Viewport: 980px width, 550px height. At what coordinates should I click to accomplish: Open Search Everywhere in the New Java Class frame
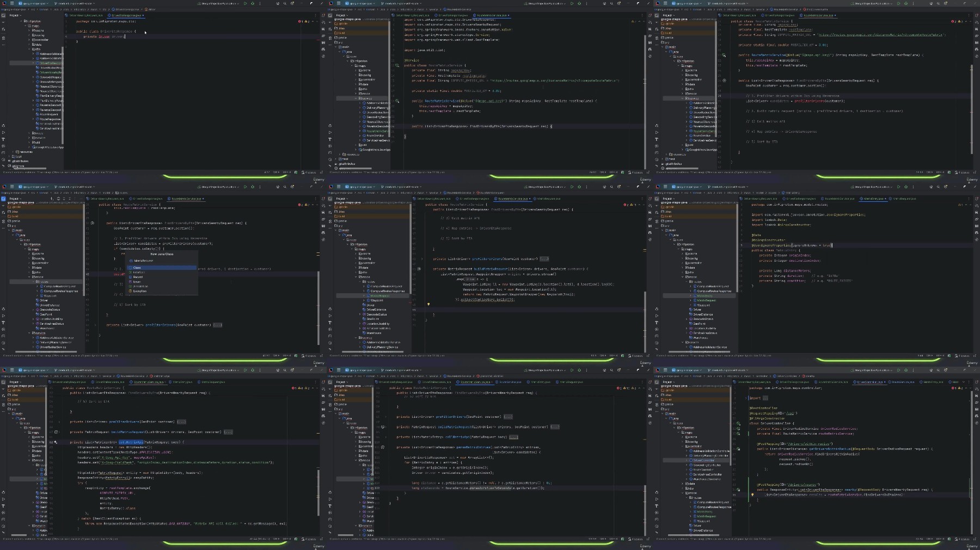285,187
